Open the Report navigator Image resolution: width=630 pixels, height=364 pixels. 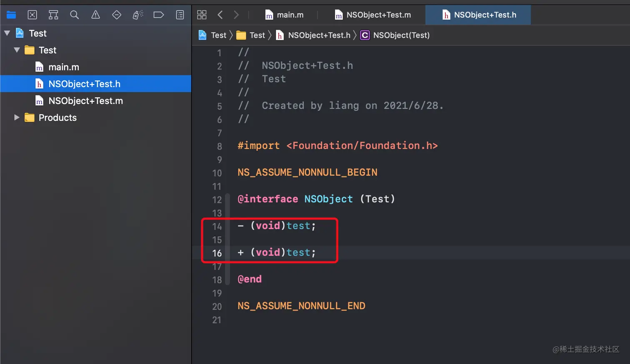(180, 15)
